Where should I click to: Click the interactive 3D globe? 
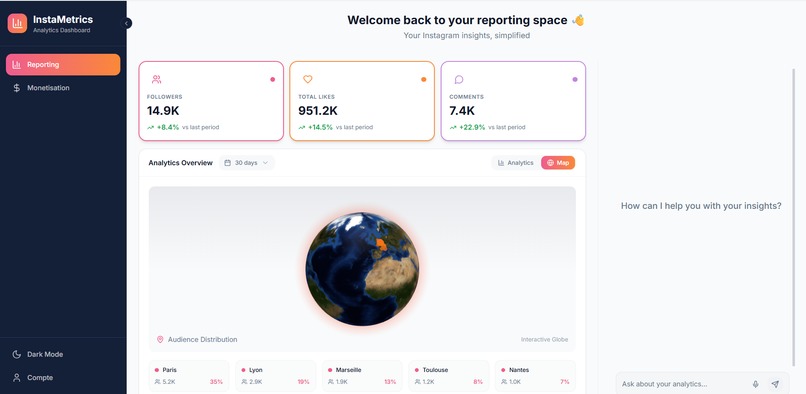pyautogui.click(x=362, y=269)
